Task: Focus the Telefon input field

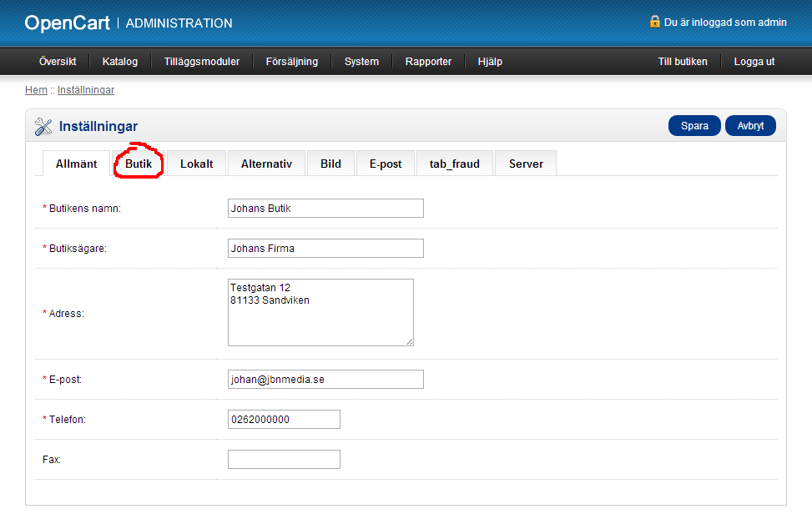Action: tap(284, 419)
